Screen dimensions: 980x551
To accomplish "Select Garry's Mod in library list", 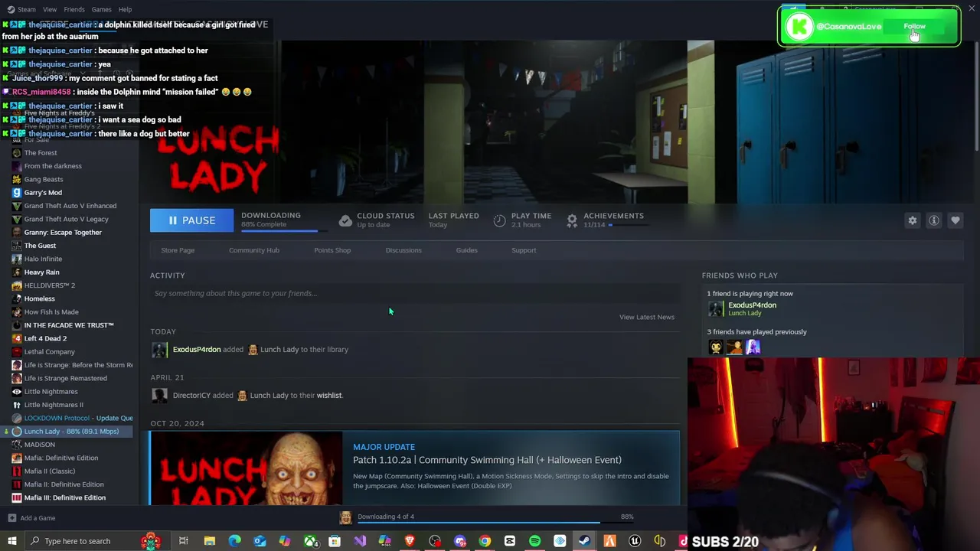I will coord(43,193).
